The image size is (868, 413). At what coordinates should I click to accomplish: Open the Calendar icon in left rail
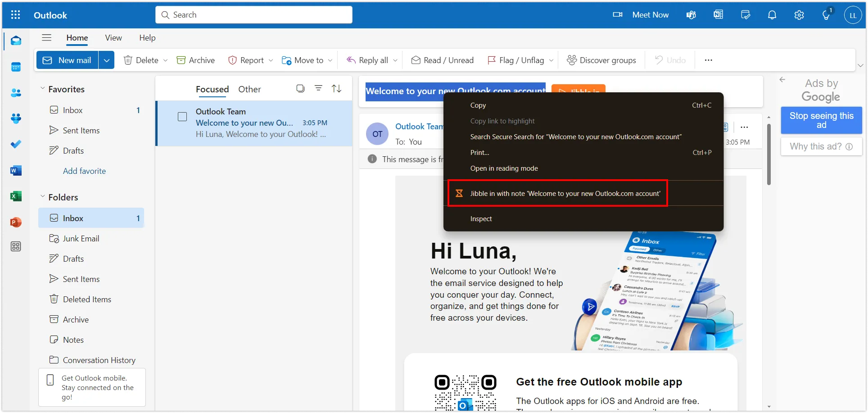coord(16,67)
